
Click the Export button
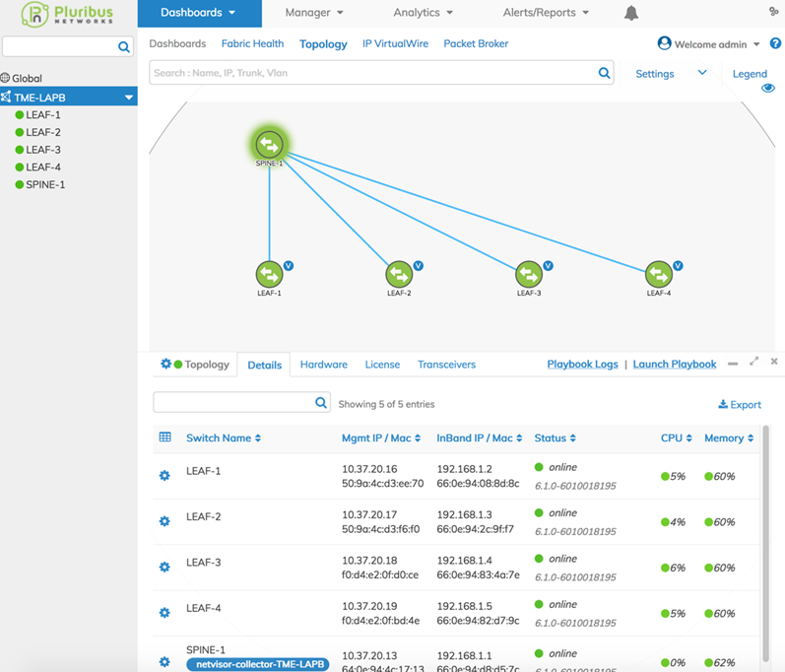[x=740, y=405]
